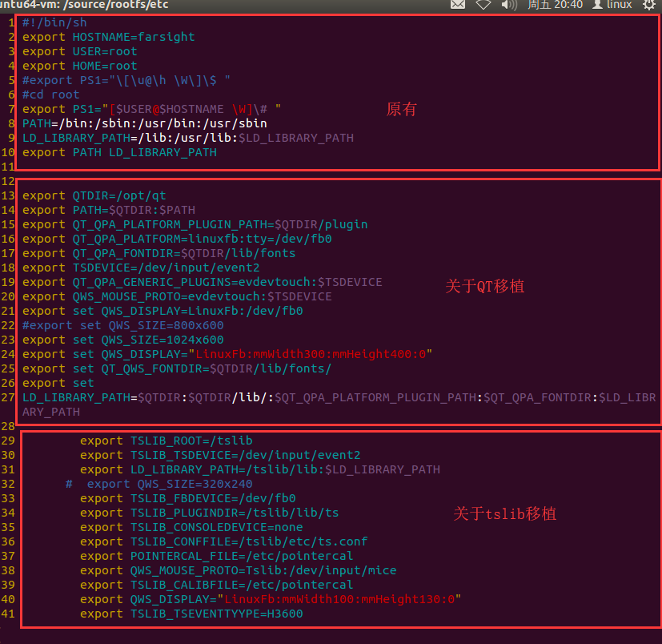Click the TSLIB_CONFFILE export line
The image size is (662, 644).
[x=224, y=541]
